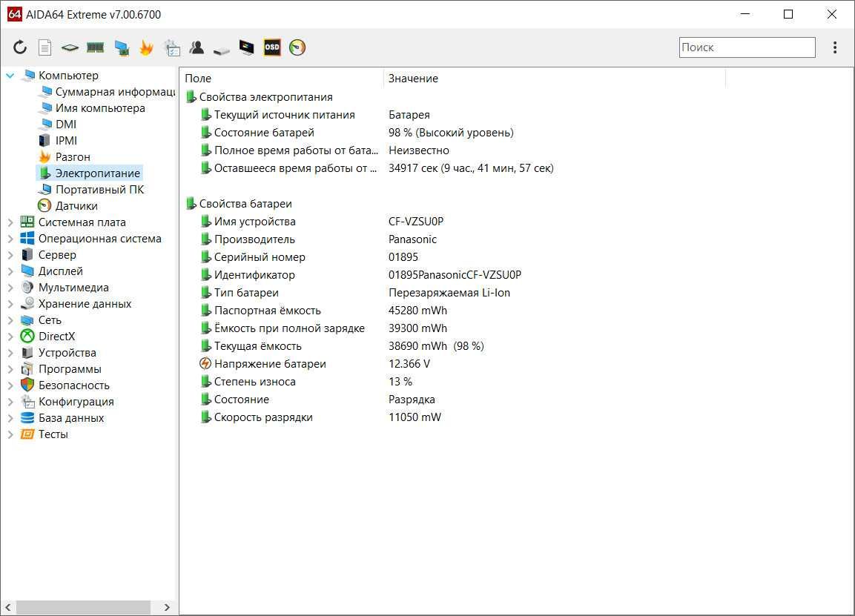Viewport: 855px width, 616px height.
Task: Expand the Мультимедиа tree node
Action: (x=10, y=288)
